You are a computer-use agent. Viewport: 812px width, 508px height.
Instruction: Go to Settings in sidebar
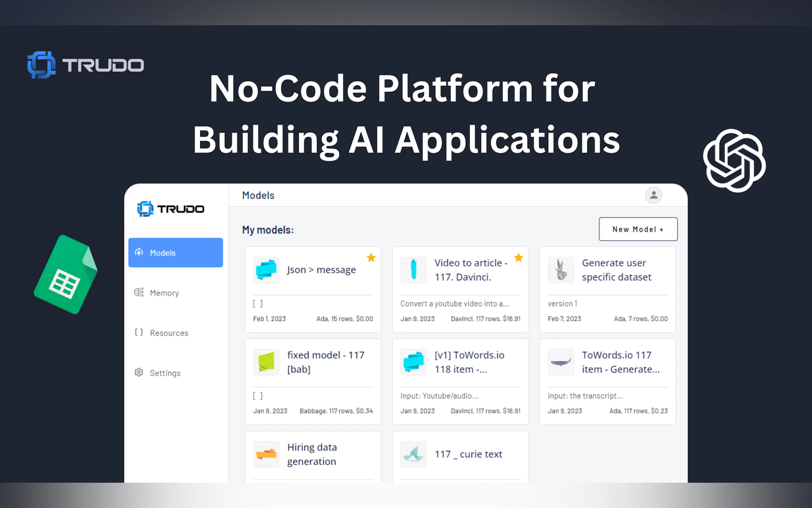(x=165, y=373)
